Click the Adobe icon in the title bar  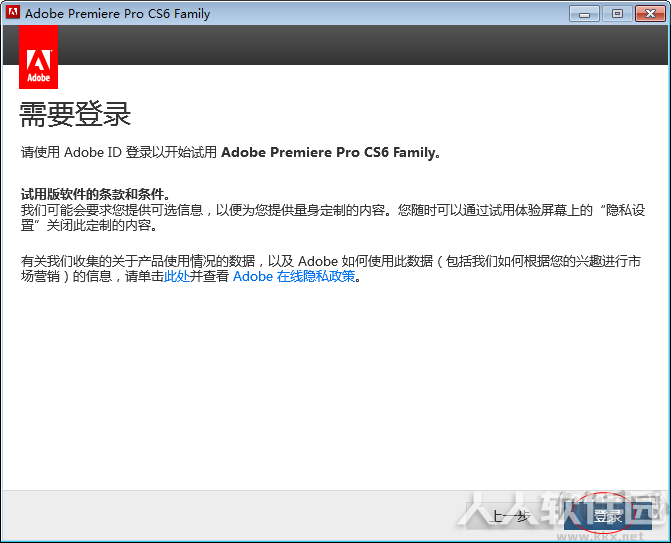click(x=13, y=12)
